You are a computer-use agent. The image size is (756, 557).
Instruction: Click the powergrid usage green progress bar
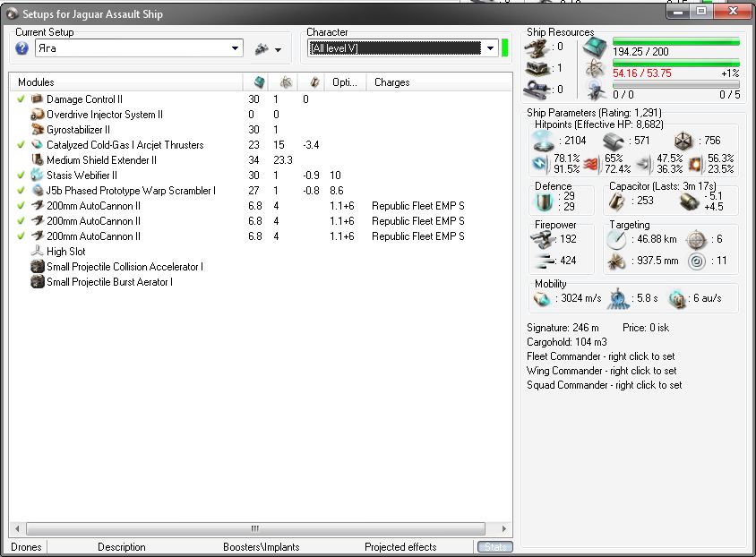tap(676, 63)
